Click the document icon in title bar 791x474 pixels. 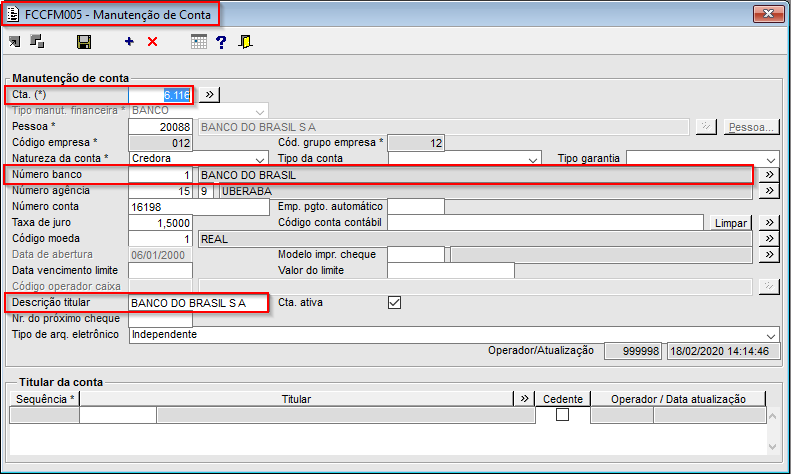tap(13, 14)
